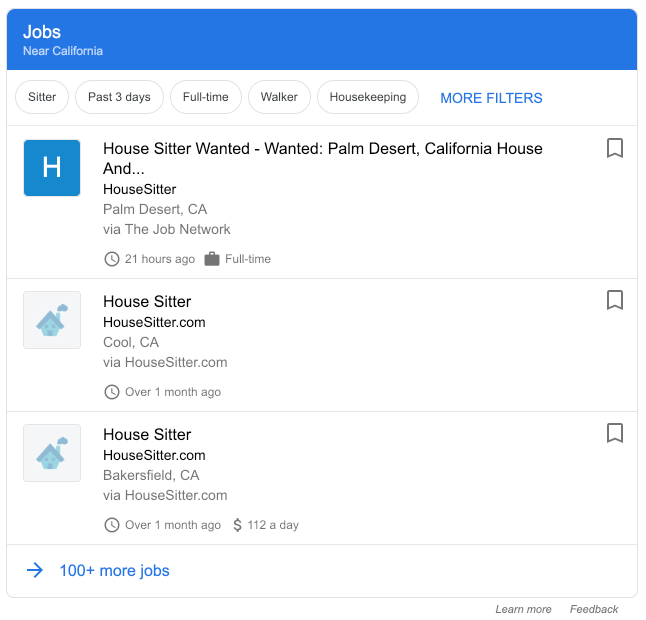The width and height of the screenshot is (646, 620).
Task: Save the Cool, CA House Sitter job
Action: (x=614, y=300)
